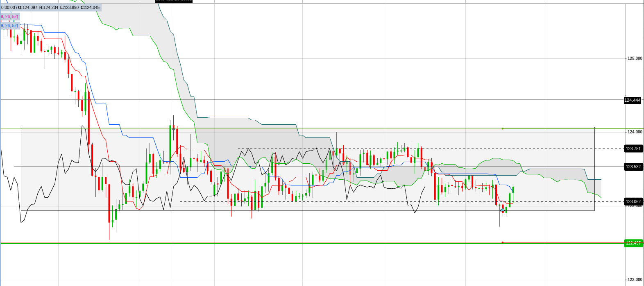This screenshot has height=286, width=644.
Task: Click the 125.000 price axis label
Action: pos(635,58)
